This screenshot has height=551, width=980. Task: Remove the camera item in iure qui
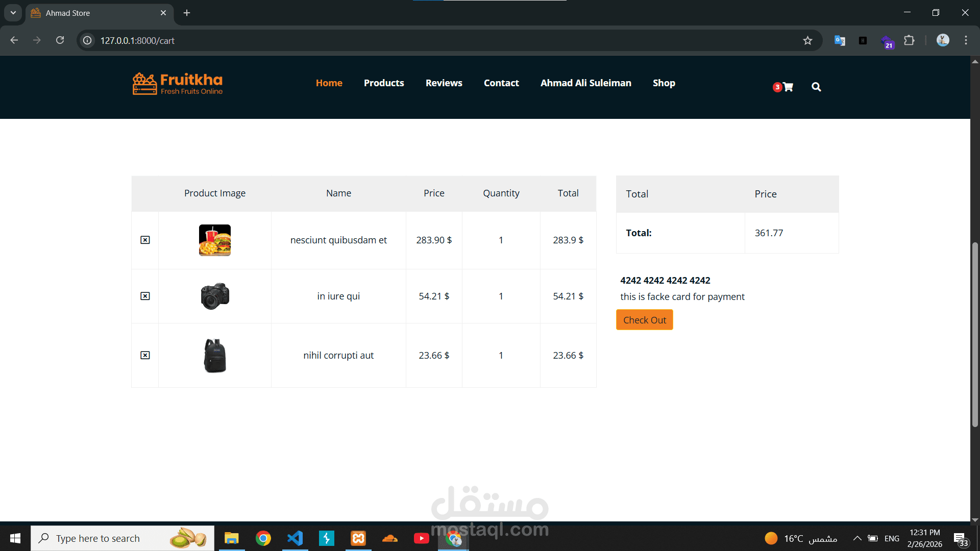145,296
